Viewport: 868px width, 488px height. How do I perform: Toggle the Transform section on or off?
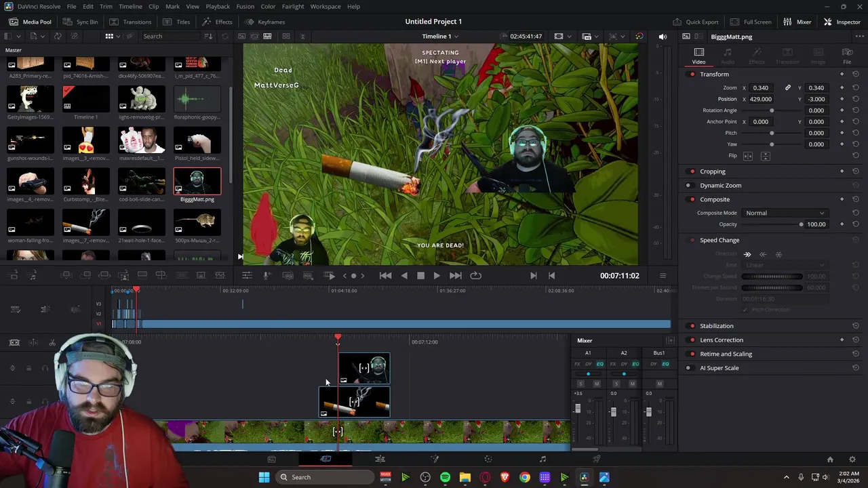[x=692, y=75]
